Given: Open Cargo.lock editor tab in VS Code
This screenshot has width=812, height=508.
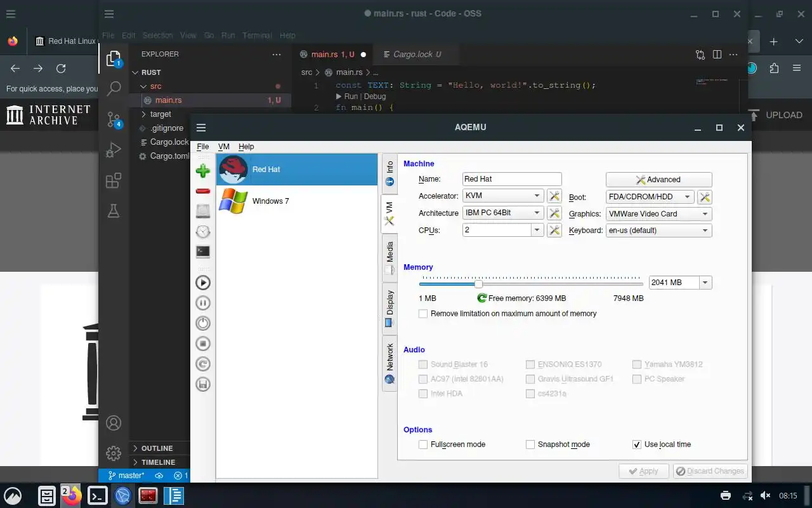Looking at the screenshot, I should (x=416, y=55).
